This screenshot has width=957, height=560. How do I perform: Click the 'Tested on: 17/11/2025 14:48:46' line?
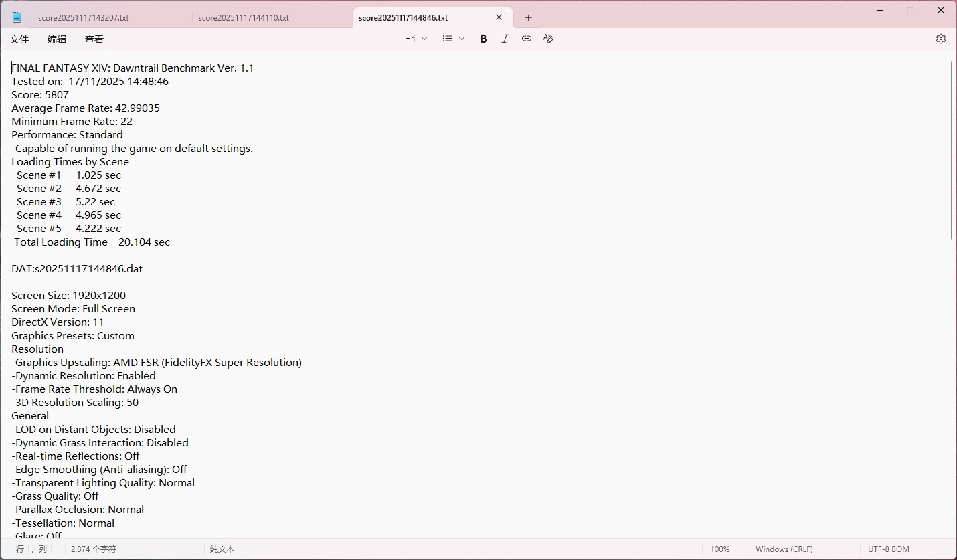pos(90,81)
